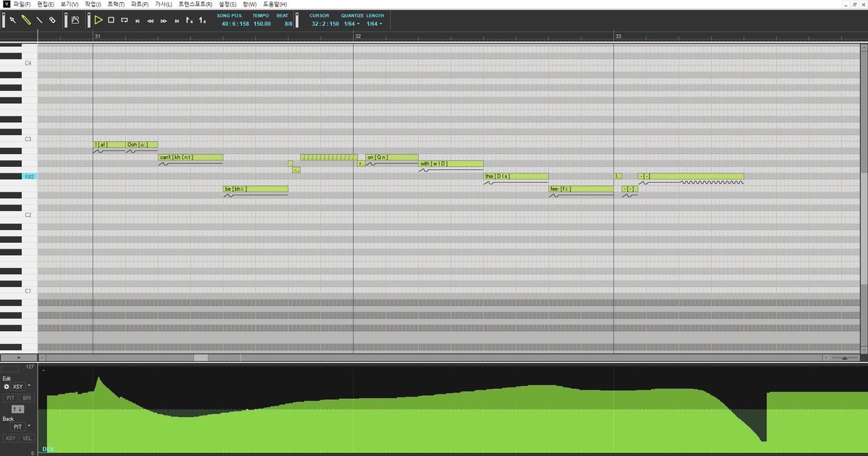Viewport: 868px width, 456px height.
Task: Open the Edit parameter XSY dropdown arrow
Action: (27, 387)
